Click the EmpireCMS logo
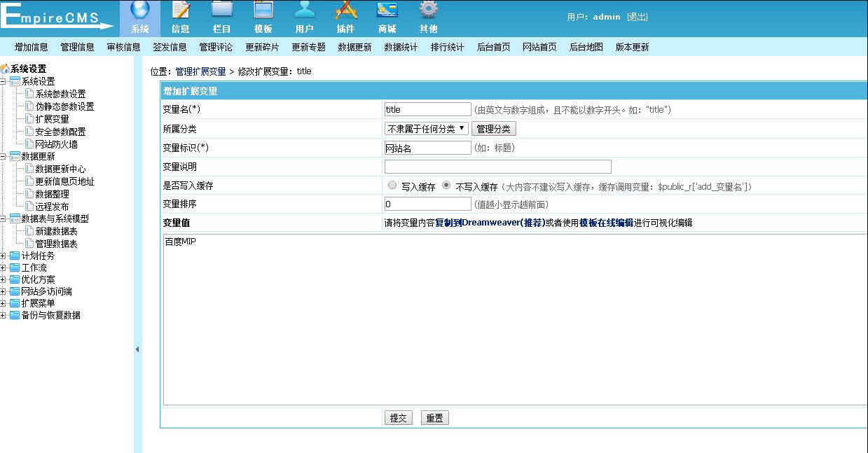Viewport: 868px width, 453px height. coord(56,15)
